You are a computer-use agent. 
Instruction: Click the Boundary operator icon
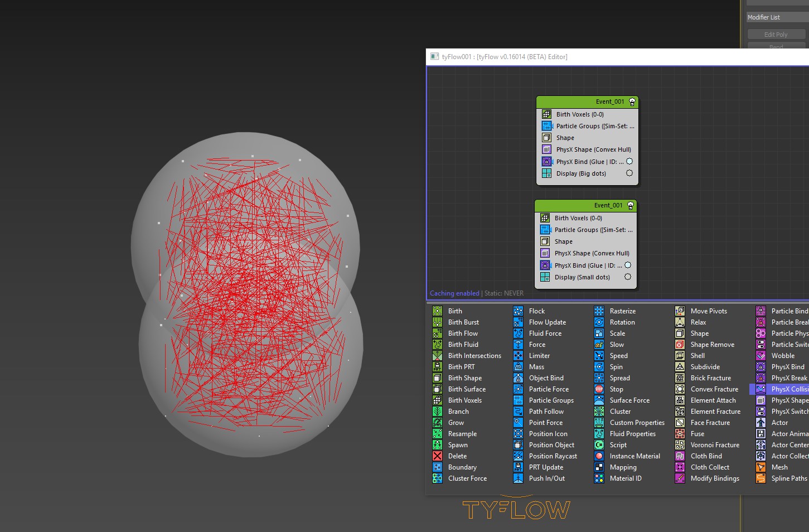pyautogui.click(x=438, y=467)
